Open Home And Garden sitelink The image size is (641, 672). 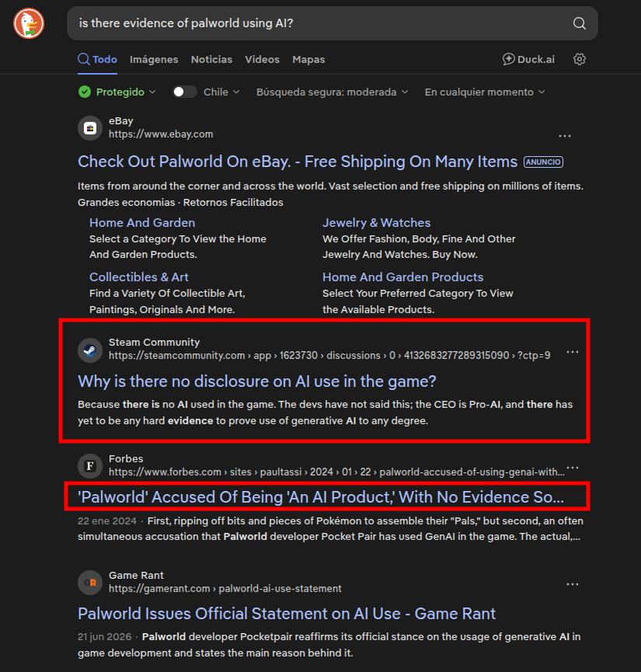click(x=142, y=223)
